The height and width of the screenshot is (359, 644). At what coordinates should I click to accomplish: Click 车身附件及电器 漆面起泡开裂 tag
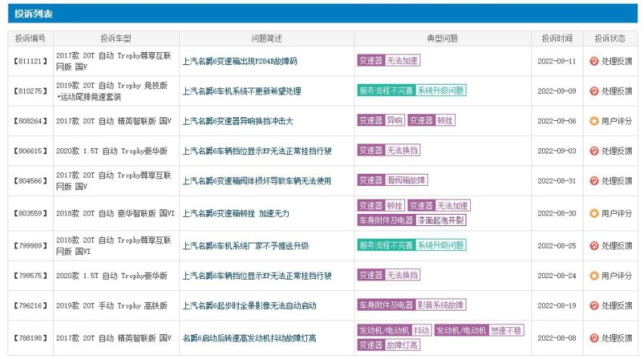point(411,220)
